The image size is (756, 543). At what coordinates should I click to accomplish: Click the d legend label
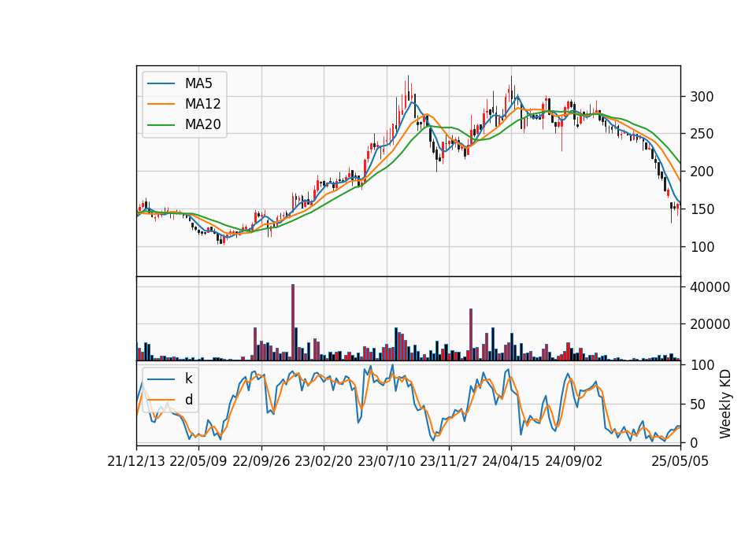tap(188, 400)
